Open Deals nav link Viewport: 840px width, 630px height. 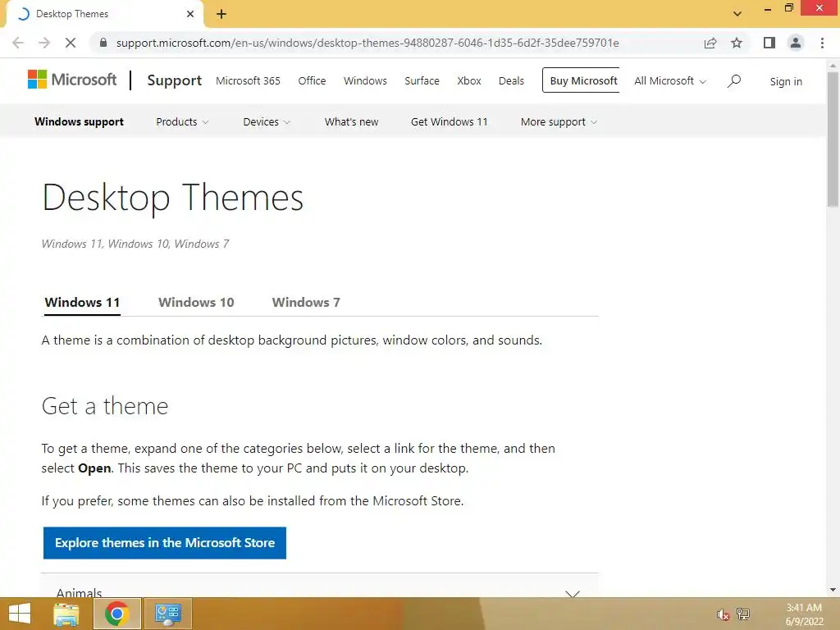511,81
